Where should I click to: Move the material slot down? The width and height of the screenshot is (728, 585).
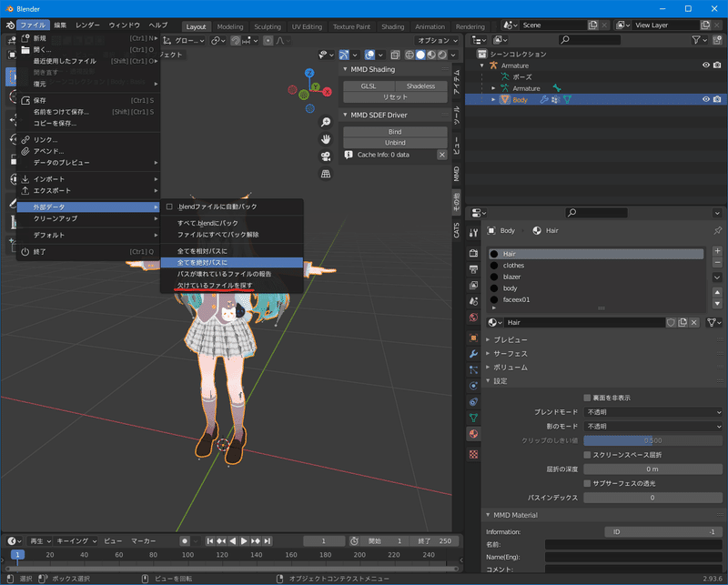(717, 304)
